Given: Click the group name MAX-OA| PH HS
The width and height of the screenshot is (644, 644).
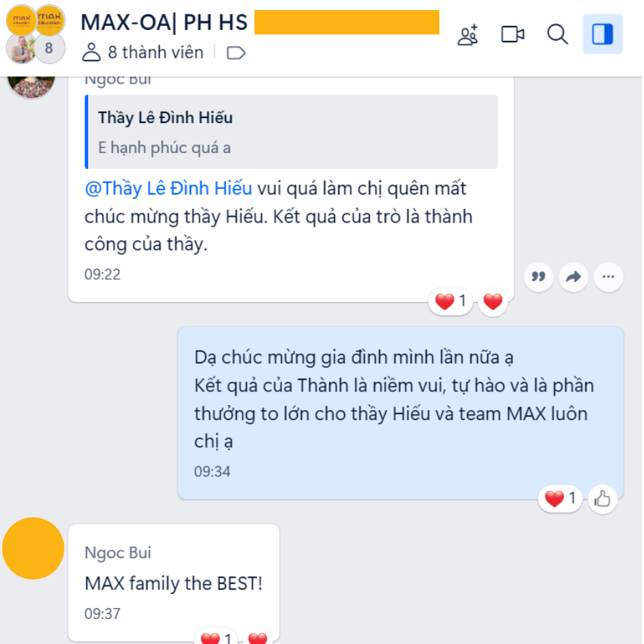Looking at the screenshot, I should [165, 23].
